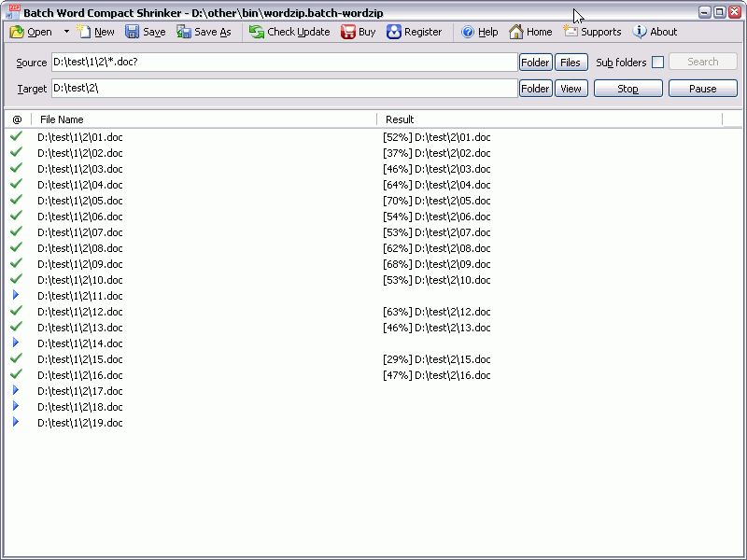Screen dimensions: 747x560
Task: Open the Buy shopping cart item
Action: click(348, 32)
